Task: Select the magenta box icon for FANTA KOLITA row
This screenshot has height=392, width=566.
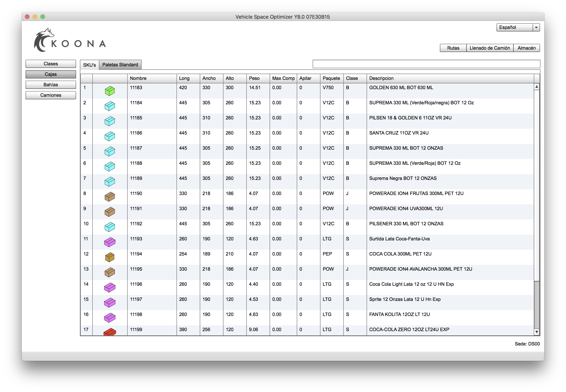Action: click(x=110, y=318)
